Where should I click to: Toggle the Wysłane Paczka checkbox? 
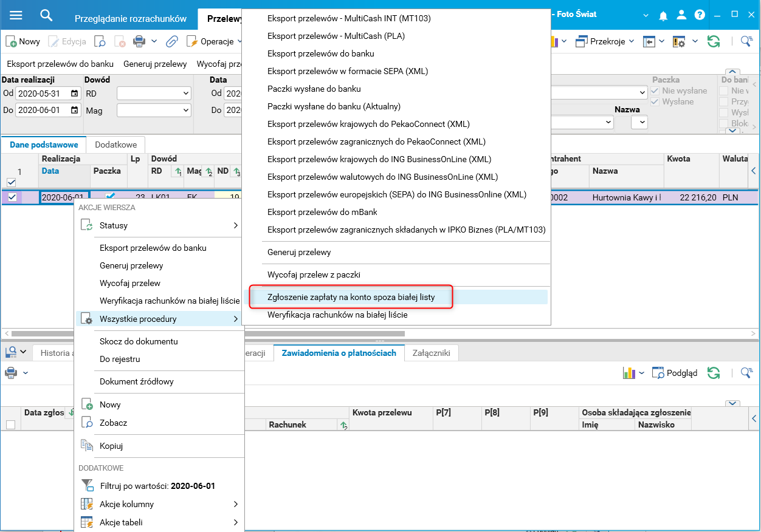click(x=655, y=101)
